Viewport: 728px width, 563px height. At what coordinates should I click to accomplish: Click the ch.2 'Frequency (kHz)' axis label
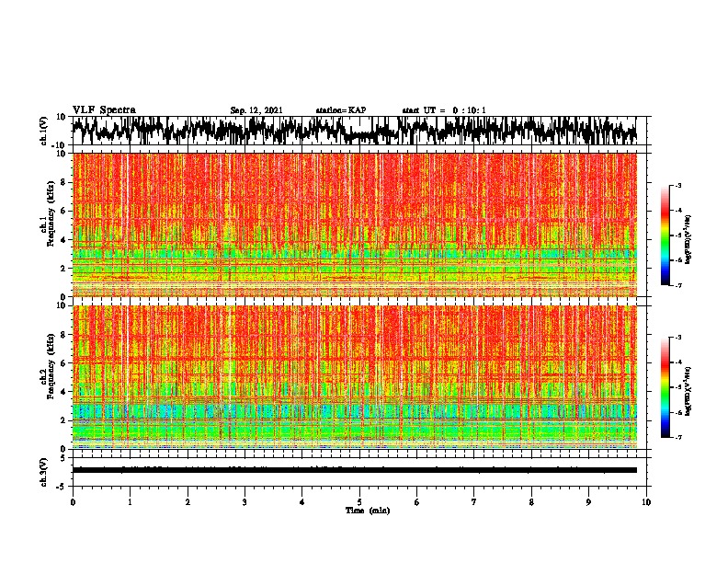[51, 366]
